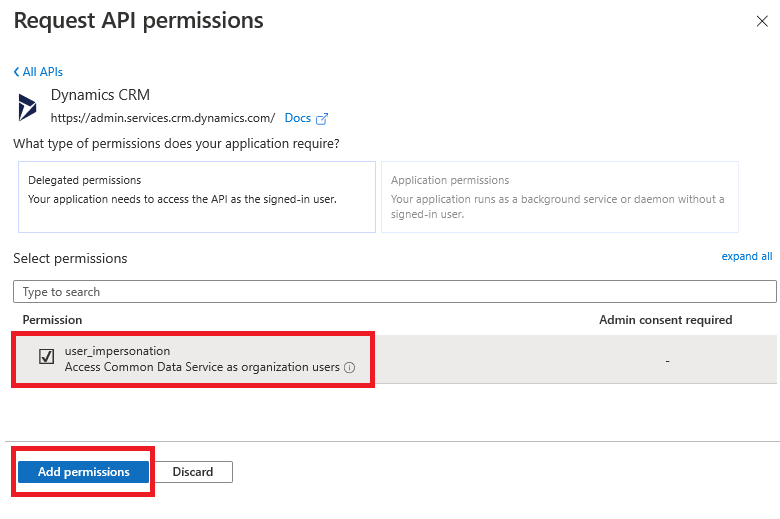
Task: Click the Dynamics CRM logo icon
Action: pyautogui.click(x=27, y=107)
